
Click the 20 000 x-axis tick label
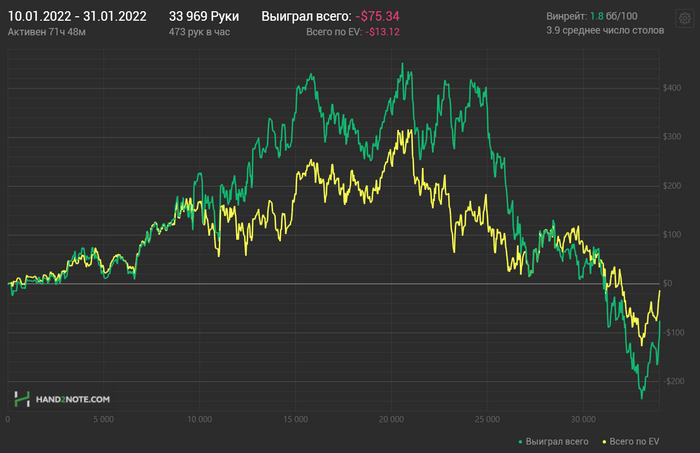pos(392,420)
